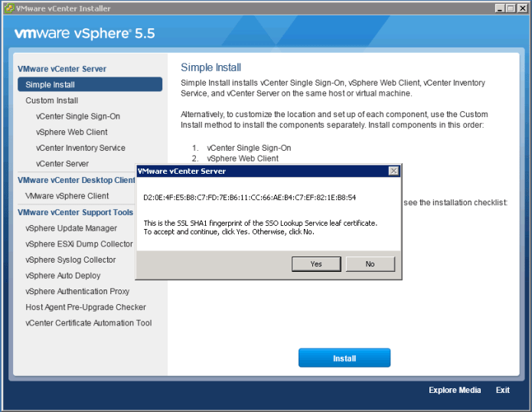Open vSphere Update Manager installer option
Image resolution: width=532 pixels, height=412 pixels.
pyautogui.click(x=71, y=228)
